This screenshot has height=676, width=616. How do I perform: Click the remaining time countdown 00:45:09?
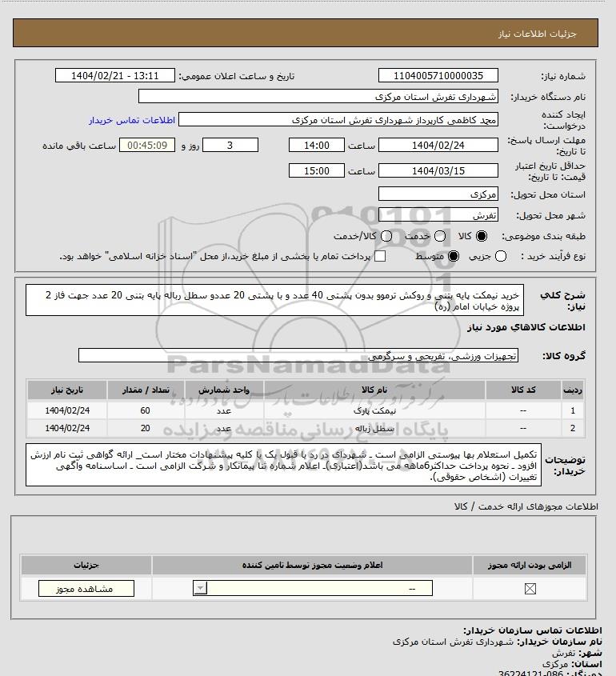[x=147, y=146]
